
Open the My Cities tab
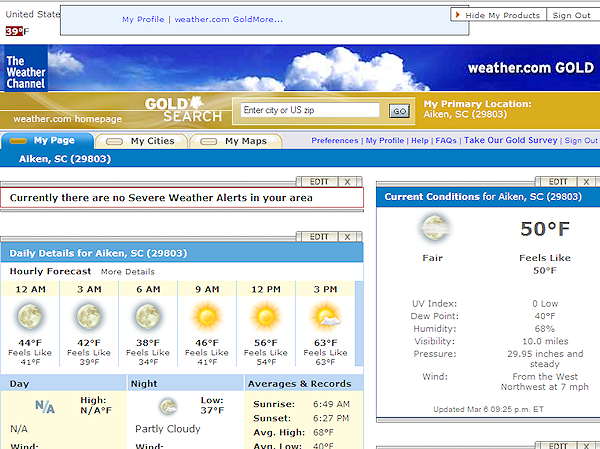click(142, 141)
